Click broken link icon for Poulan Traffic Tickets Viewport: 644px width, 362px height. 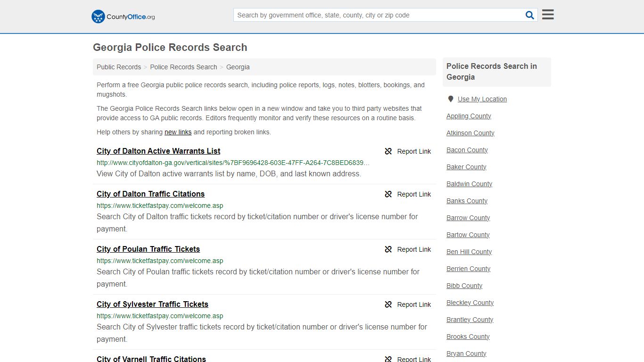388,249
